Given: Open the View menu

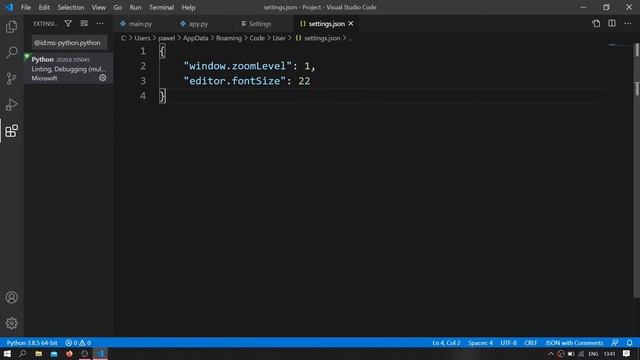Looking at the screenshot, I should (x=98, y=7).
